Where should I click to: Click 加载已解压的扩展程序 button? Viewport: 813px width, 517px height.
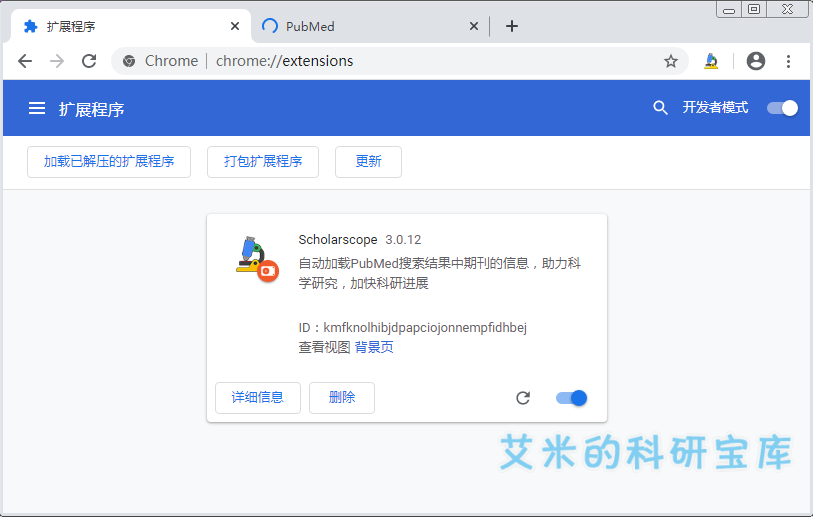click(x=109, y=162)
